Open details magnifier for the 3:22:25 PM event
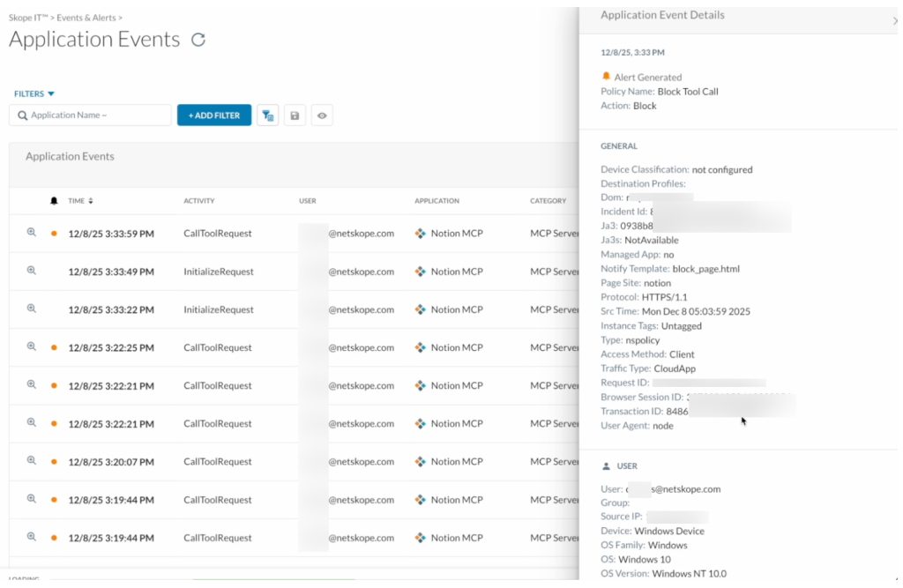This screenshot has width=903, height=588. click(x=32, y=346)
